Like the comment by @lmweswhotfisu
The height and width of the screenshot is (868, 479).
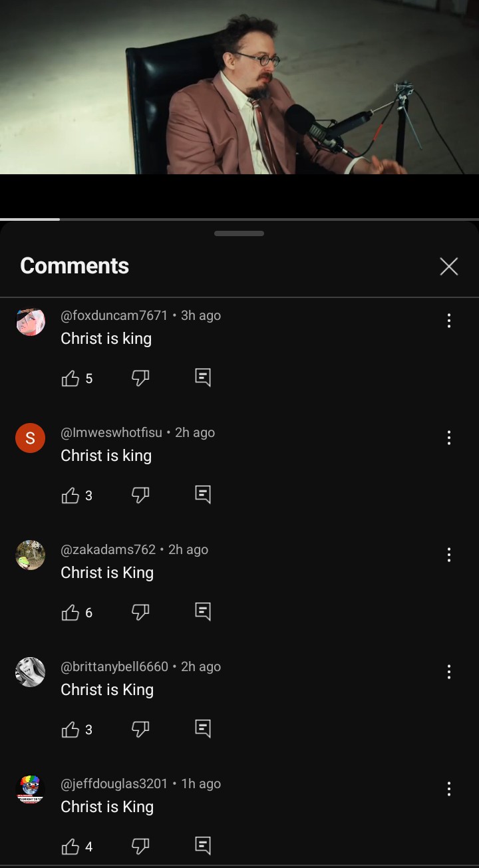[70, 496]
